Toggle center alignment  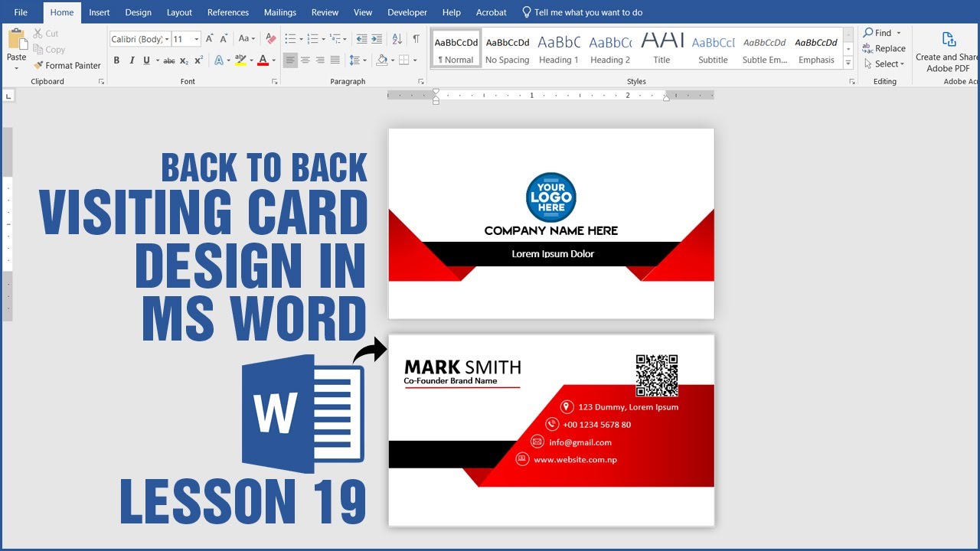(x=305, y=60)
